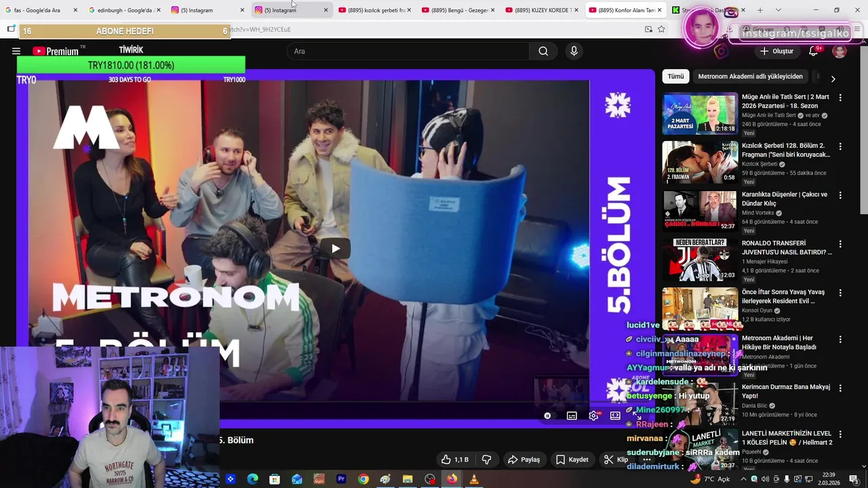The image size is (868, 488).
Task: Open video player settings gear
Action: pyautogui.click(x=594, y=415)
